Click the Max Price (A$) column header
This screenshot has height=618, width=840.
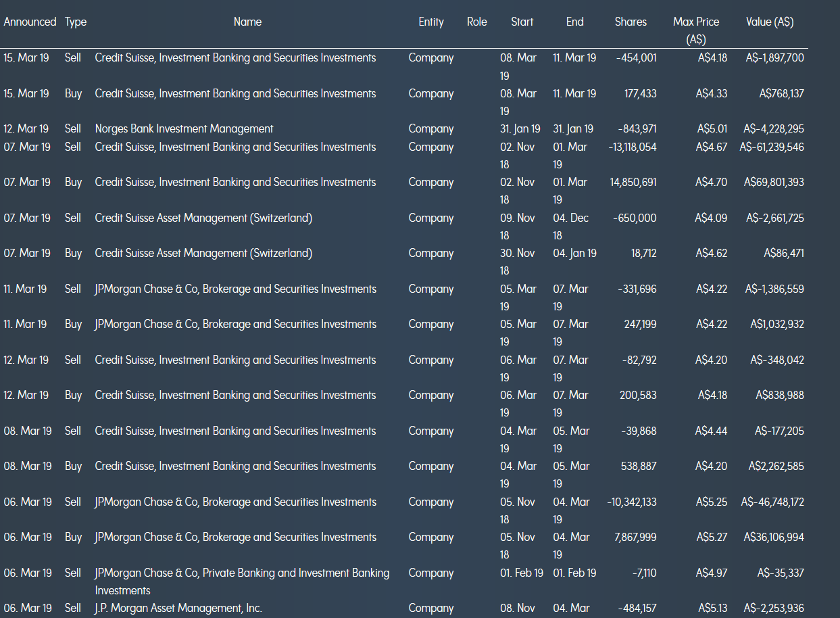696,30
